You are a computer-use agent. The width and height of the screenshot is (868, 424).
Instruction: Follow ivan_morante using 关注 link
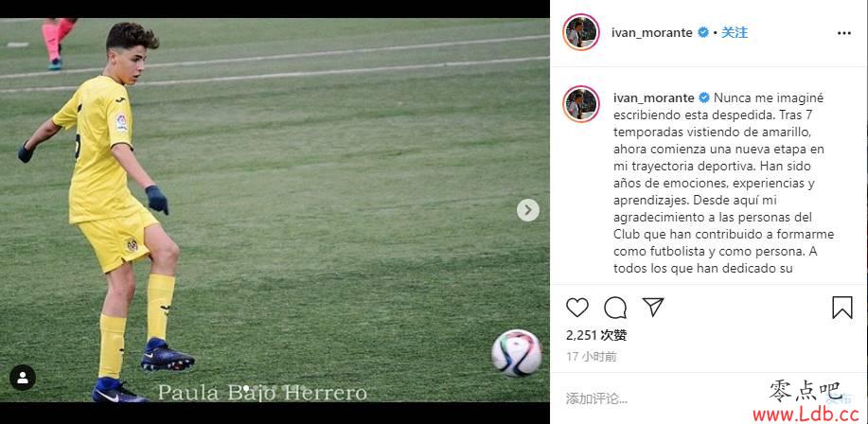(x=735, y=33)
